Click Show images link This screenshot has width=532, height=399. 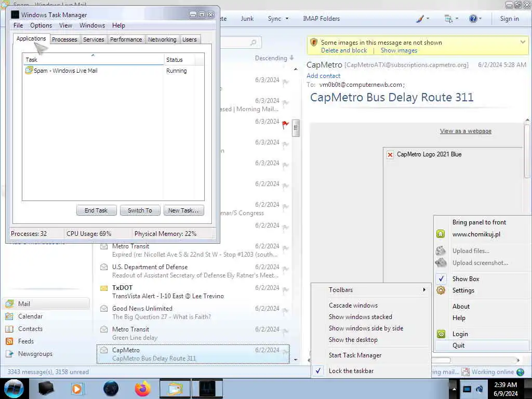pos(398,50)
